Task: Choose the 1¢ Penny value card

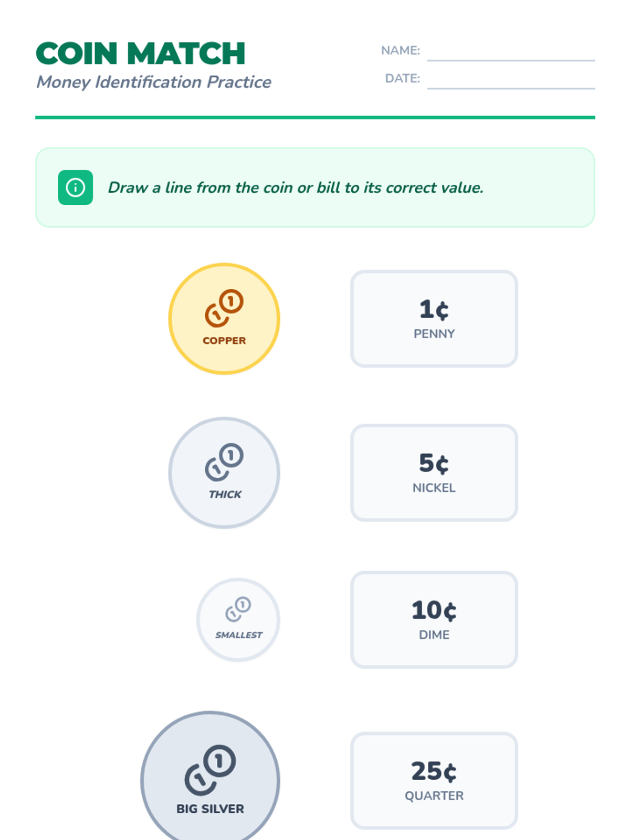Action: click(434, 319)
